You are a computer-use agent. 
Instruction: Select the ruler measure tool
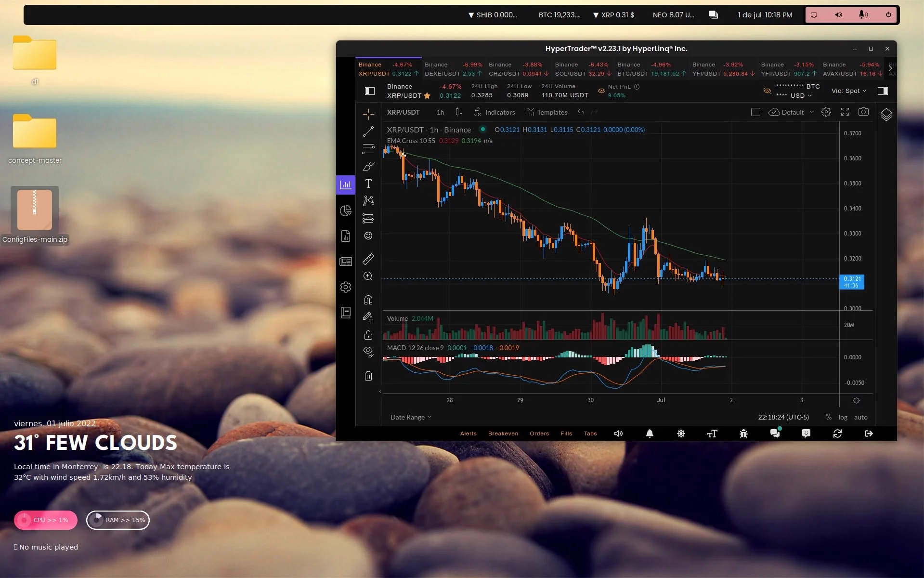point(368,259)
